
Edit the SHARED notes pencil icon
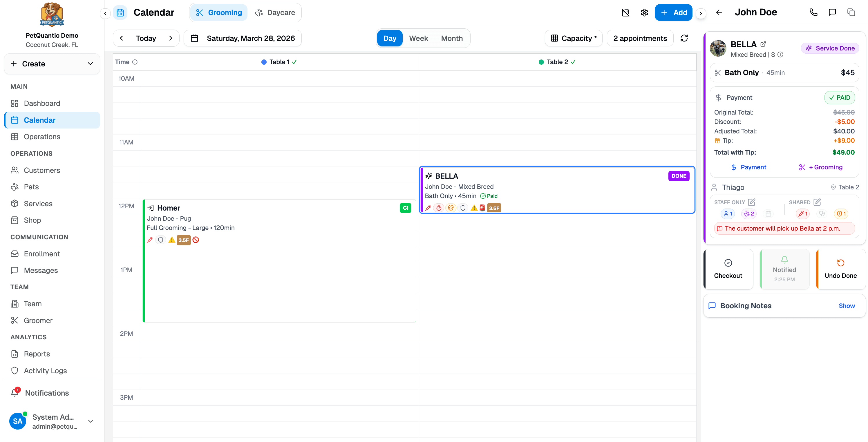click(x=817, y=202)
